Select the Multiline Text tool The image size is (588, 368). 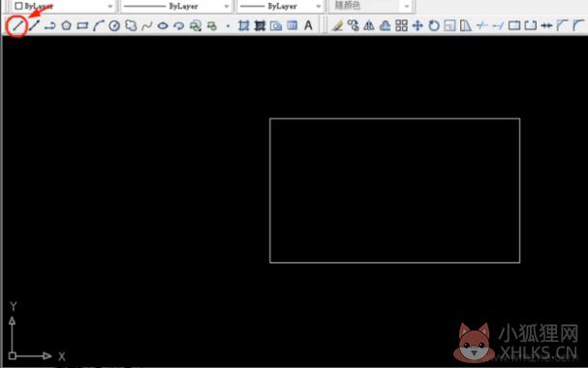[x=308, y=25]
